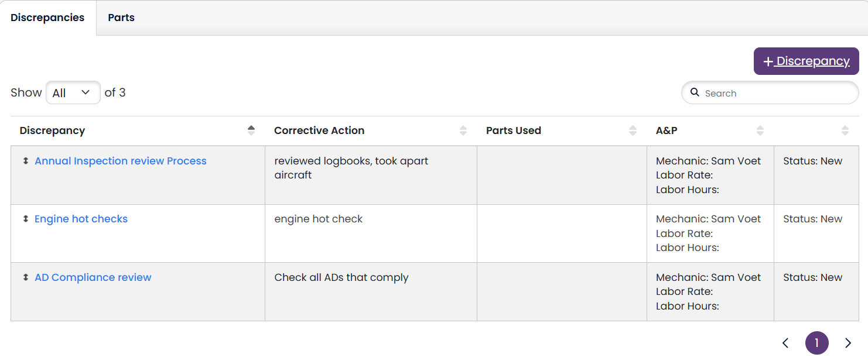Click the search magnifier icon

coord(695,92)
